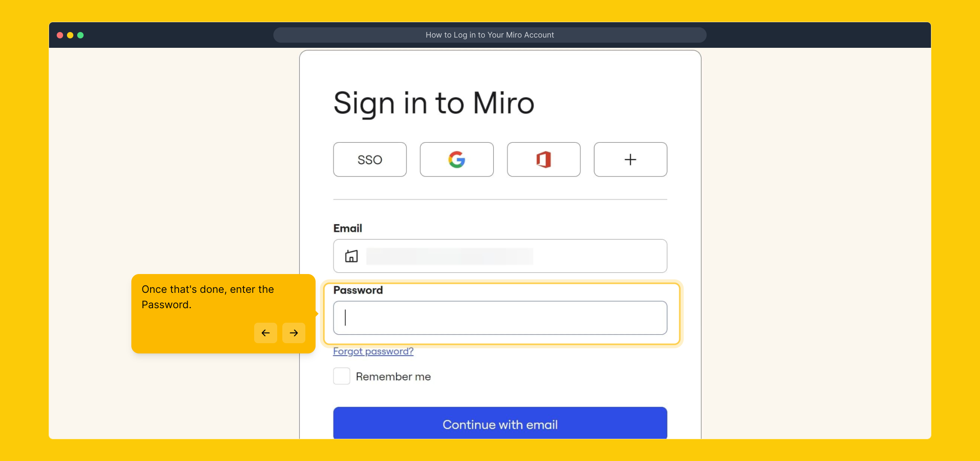
Task: Click the yellow minimize window dot
Action: tap(70, 35)
